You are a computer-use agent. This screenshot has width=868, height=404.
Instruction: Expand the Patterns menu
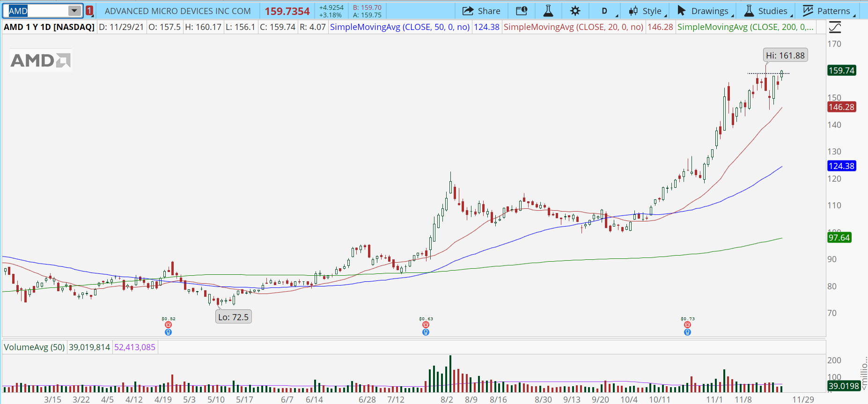[829, 11]
